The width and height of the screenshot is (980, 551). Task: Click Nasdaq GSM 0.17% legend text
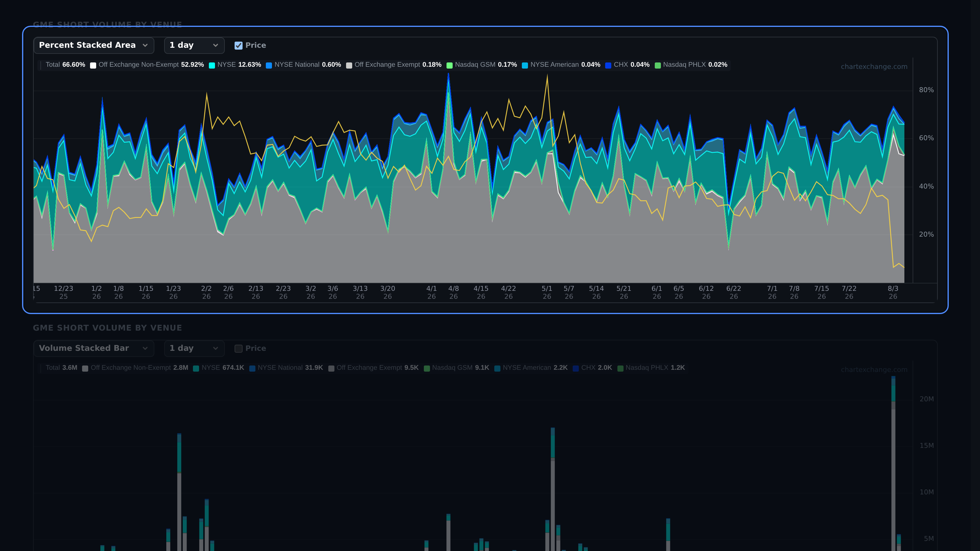(486, 65)
